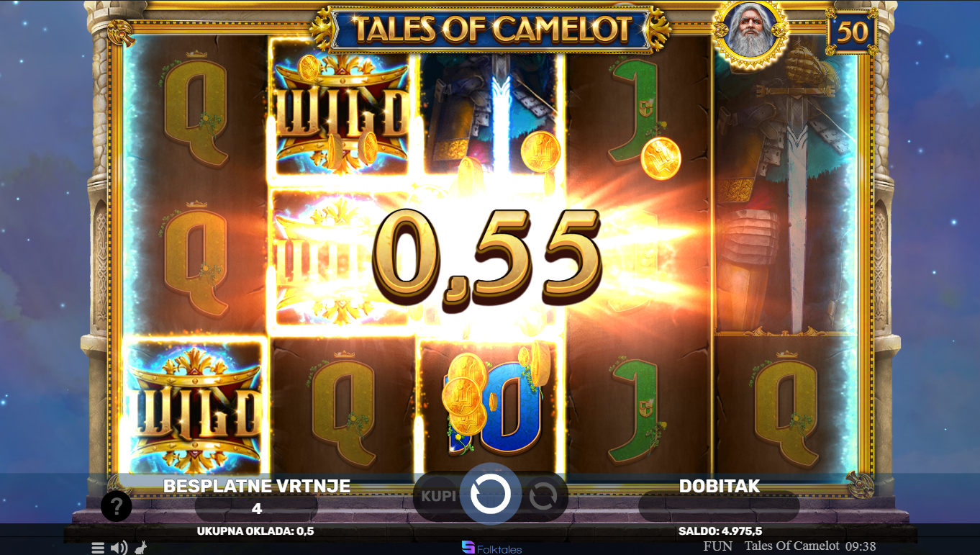Toggle the rabbit turbo spin mode
Image resolution: width=980 pixels, height=555 pixels.
click(140, 548)
